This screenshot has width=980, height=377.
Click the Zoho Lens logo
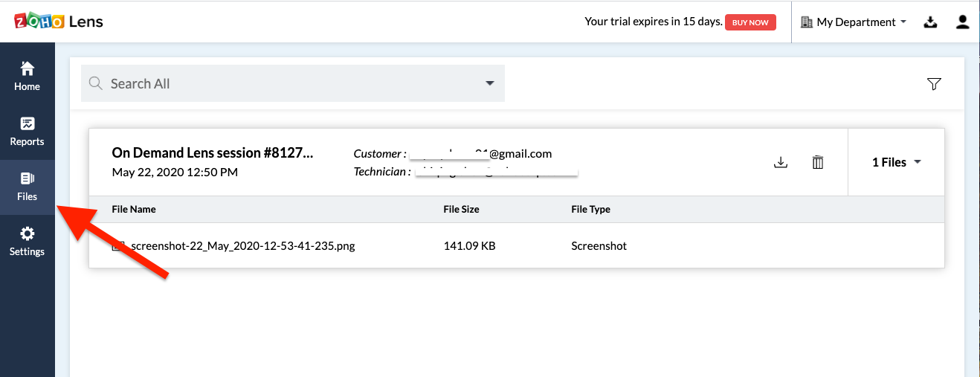click(x=59, y=22)
